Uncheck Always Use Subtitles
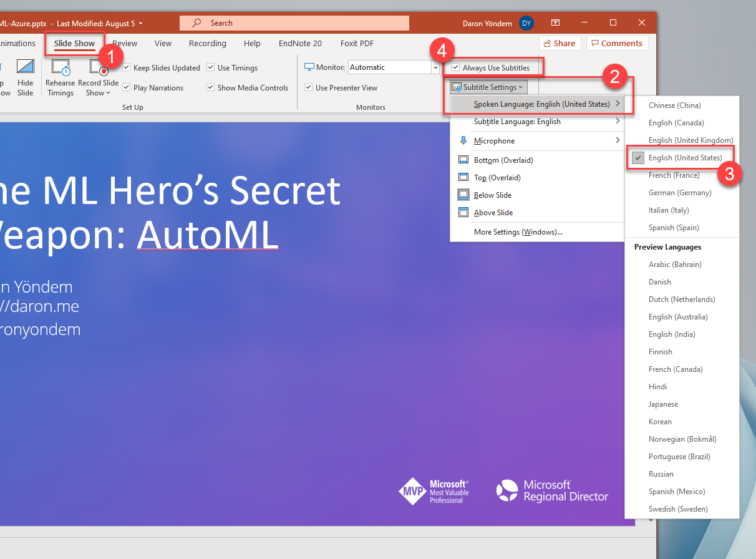756x559 pixels. 456,67
